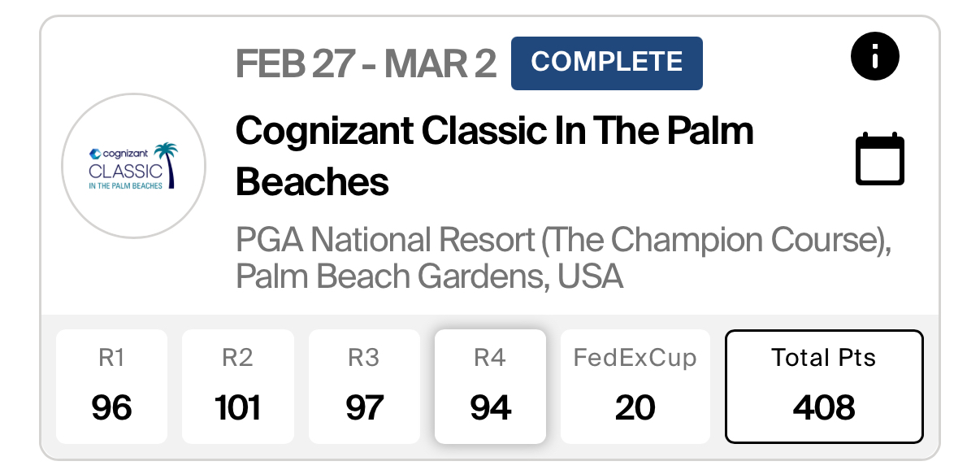Open the tournament info icon

click(x=875, y=56)
